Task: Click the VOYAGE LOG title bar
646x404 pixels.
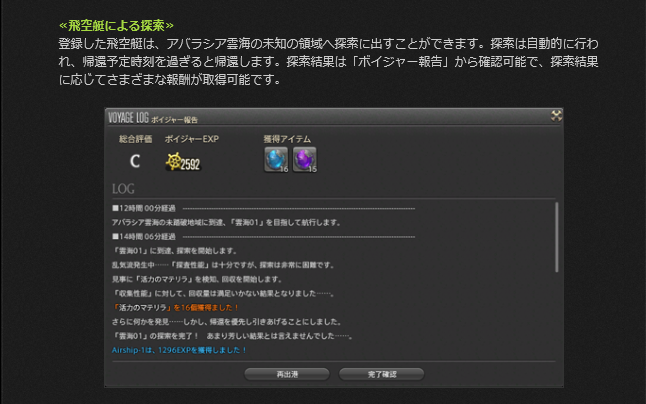Action: pyautogui.click(x=334, y=117)
